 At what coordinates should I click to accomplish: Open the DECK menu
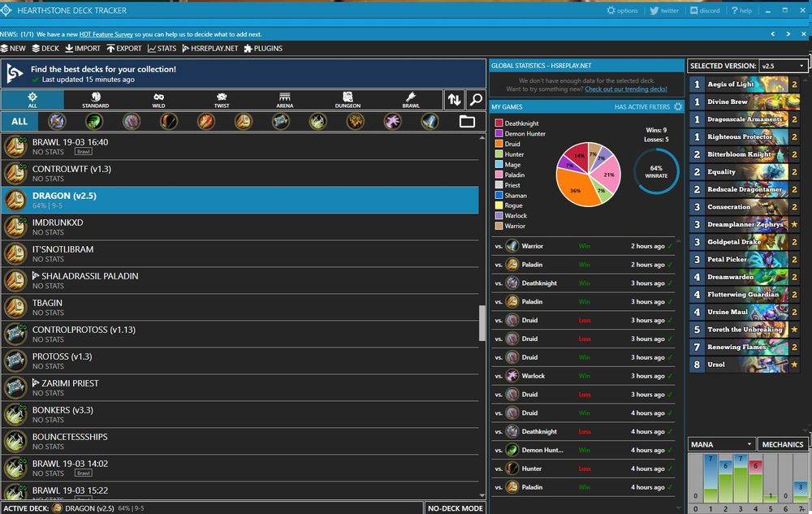coord(45,48)
